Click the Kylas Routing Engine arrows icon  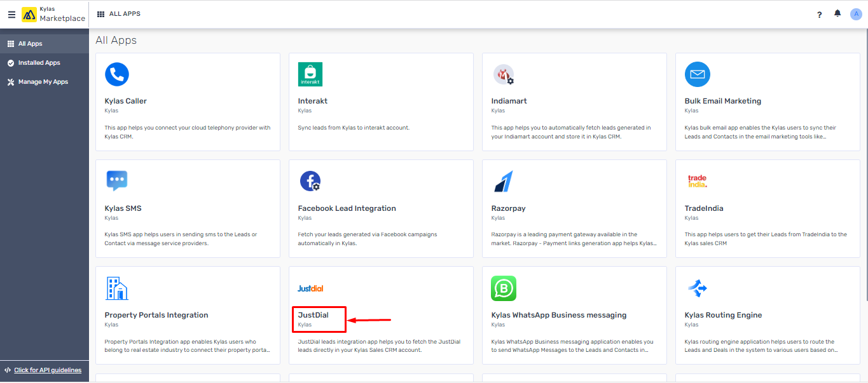tap(698, 288)
